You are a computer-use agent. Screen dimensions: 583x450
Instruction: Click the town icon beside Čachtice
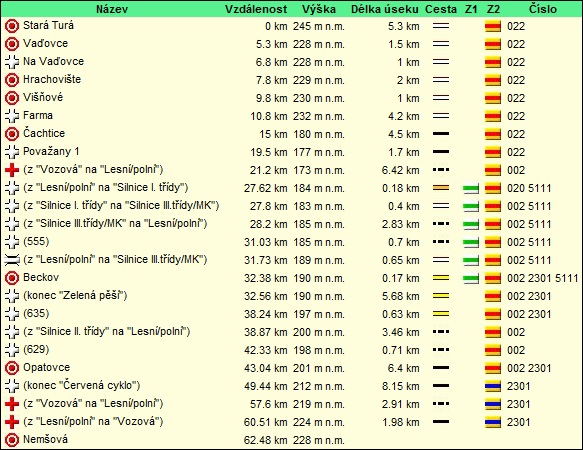click(12, 134)
